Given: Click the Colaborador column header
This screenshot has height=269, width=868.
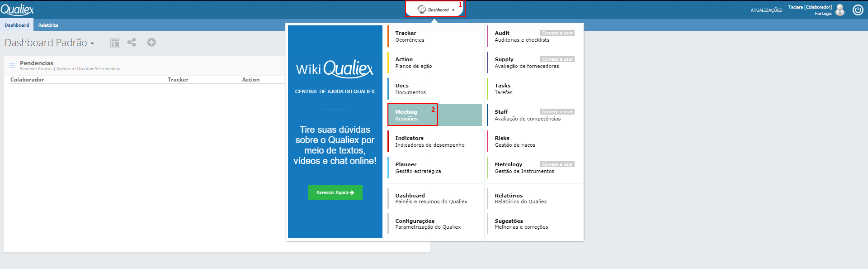Looking at the screenshot, I should (x=27, y=80).
